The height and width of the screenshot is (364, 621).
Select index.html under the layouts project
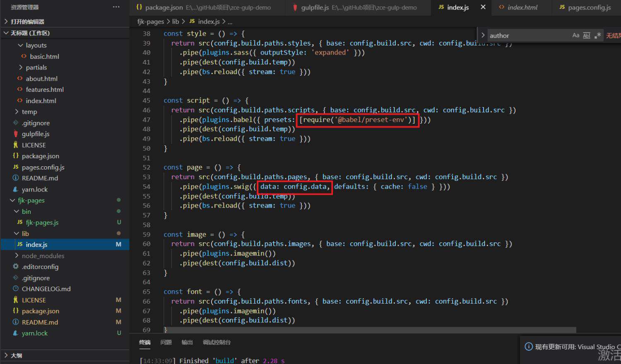(x=41, y=101)
